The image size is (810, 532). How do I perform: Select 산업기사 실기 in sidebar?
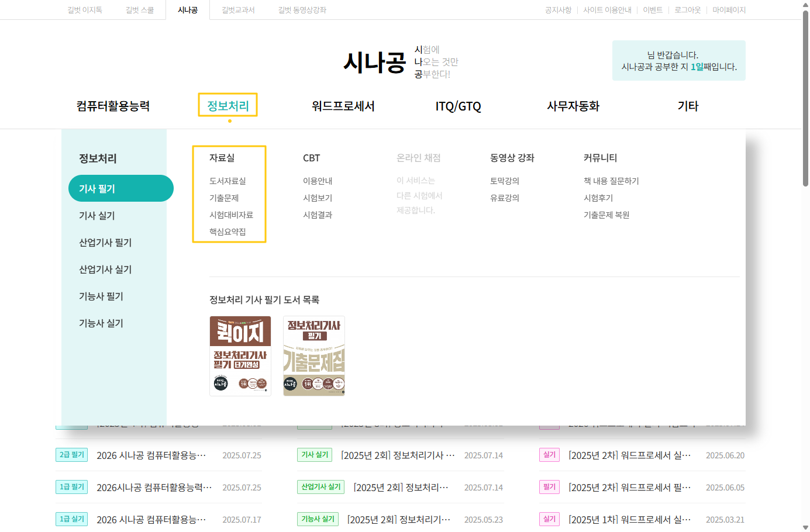pos(105,270)
